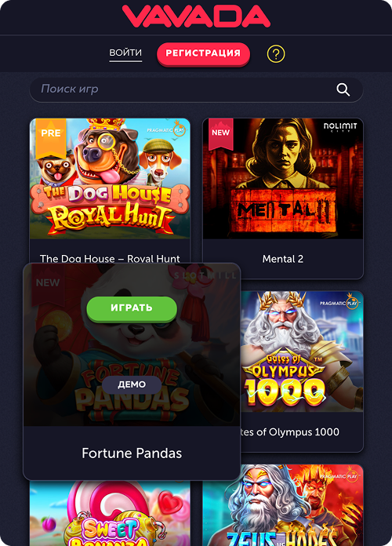Click the Fortune Pandas title text
The width and height of the screenshot is (392, 546).
click(x=132, y=453)
